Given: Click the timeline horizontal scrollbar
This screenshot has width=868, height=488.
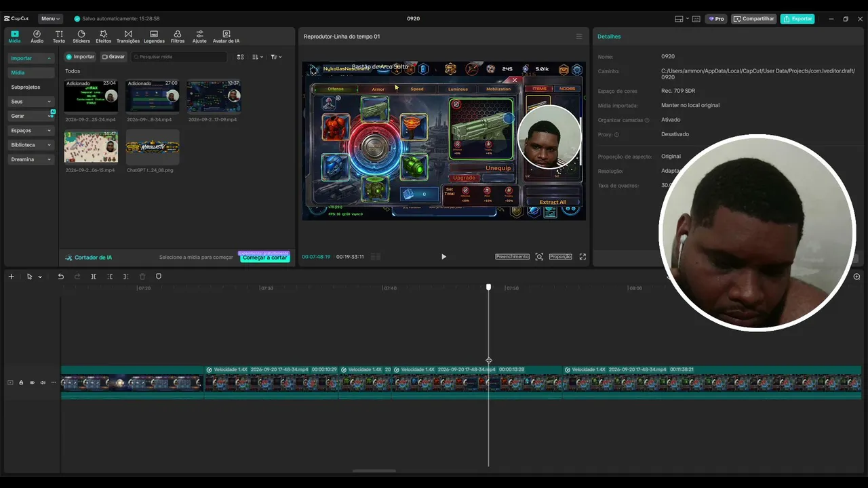Looking at the screenshot, I should click(374, 471).
